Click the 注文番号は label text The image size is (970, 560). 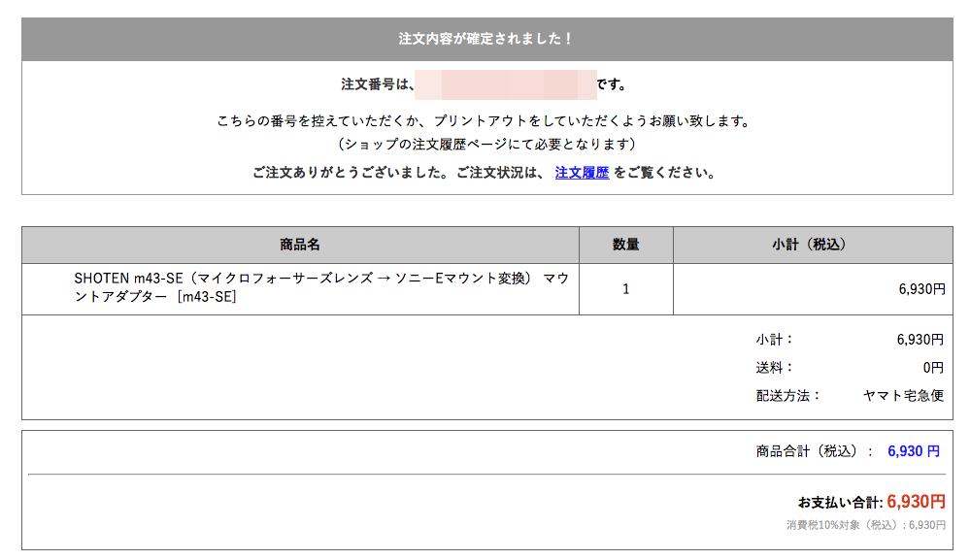(x=378, y=84)
